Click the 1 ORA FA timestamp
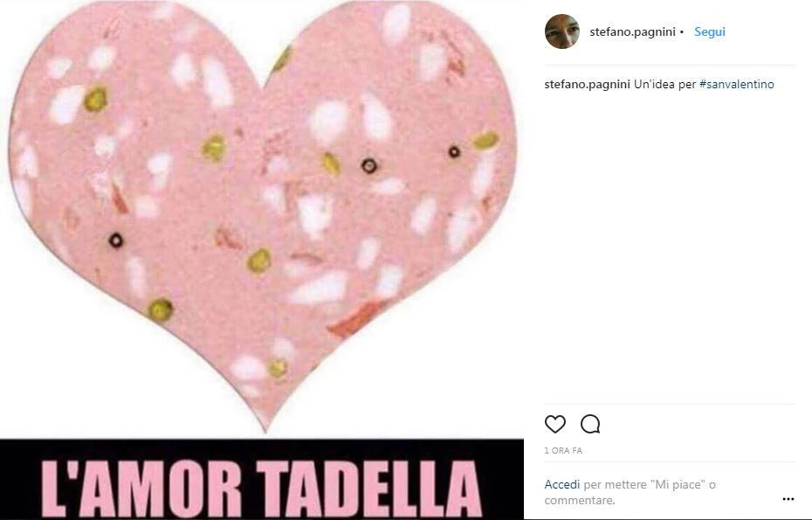 click(x=563, y=451)
